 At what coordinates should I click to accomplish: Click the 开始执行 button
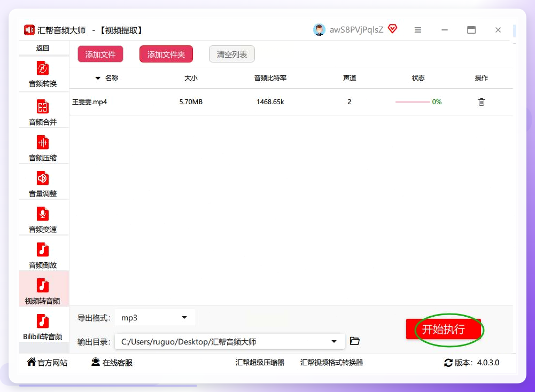(x=444, y=330)
